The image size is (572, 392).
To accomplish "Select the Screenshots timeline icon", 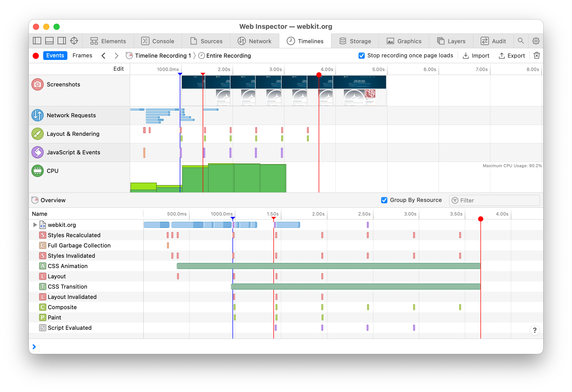I will point(38,84).
